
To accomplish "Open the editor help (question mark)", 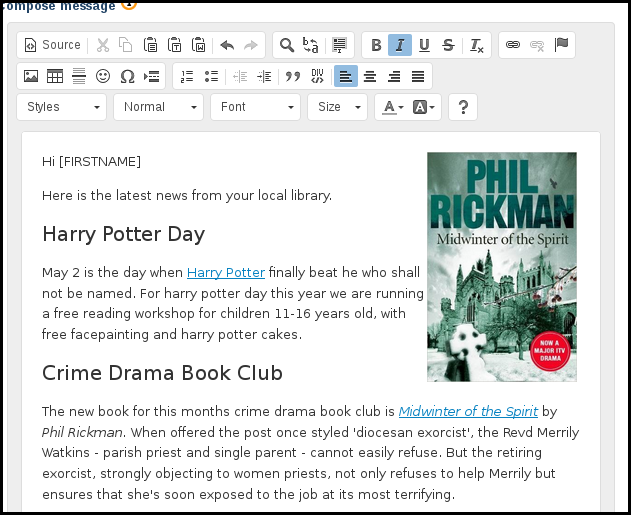I will pos(463,107).
